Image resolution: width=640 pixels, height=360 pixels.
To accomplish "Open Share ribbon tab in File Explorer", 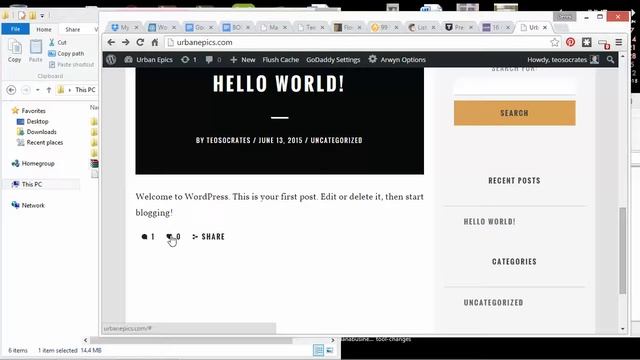I will [x=72, y=29].
